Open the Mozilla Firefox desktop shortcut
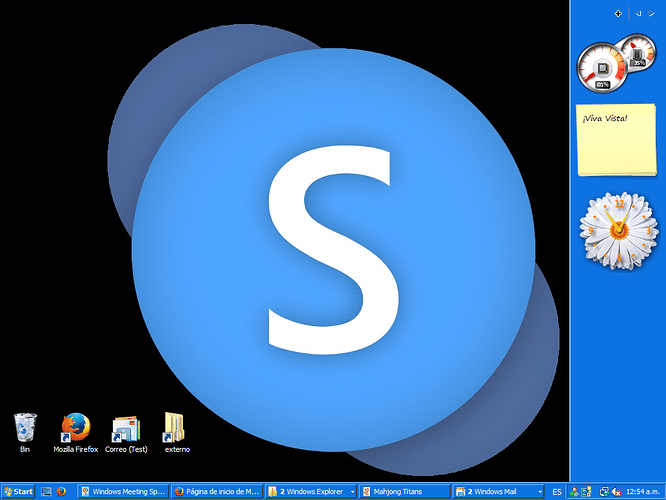Screen dimensions: 666x500 coord(76,432)
